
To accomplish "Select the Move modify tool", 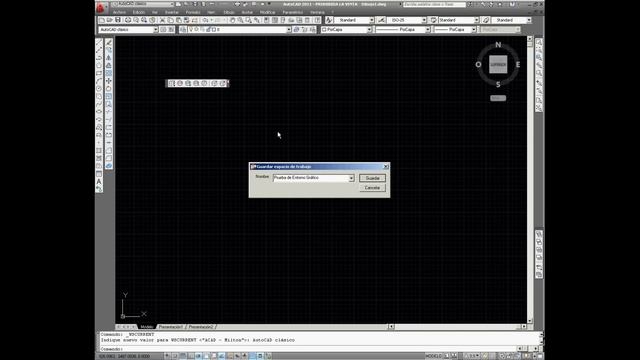I will (109, 81).
